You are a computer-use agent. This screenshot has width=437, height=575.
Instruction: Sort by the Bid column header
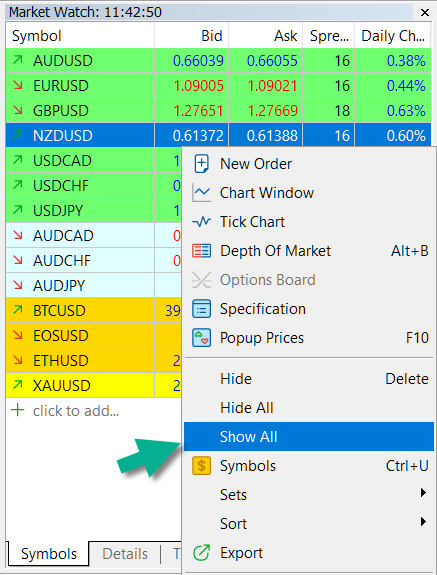[191, 36]
